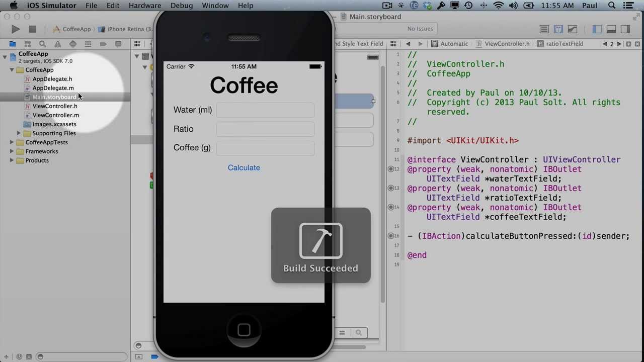Show recent files filter clock icon

click(19, 357)
